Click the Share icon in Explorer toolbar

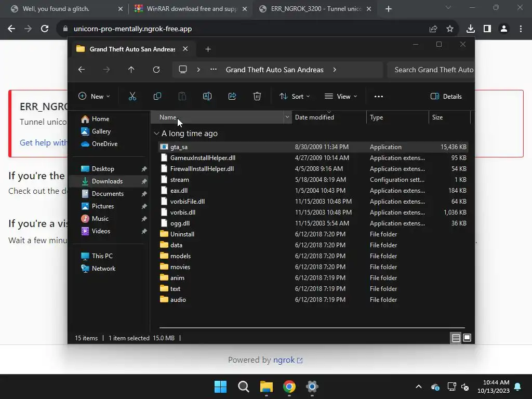click(x=232, y=96)
